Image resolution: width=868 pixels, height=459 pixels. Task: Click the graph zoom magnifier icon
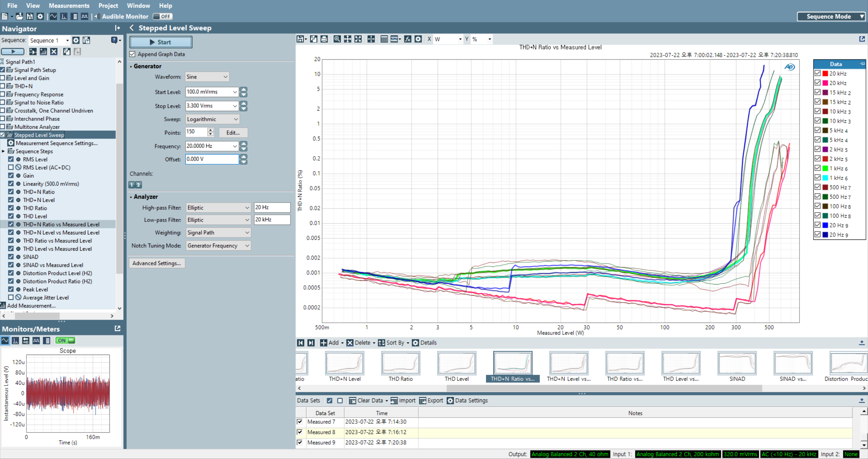click(x=337, y=39)
